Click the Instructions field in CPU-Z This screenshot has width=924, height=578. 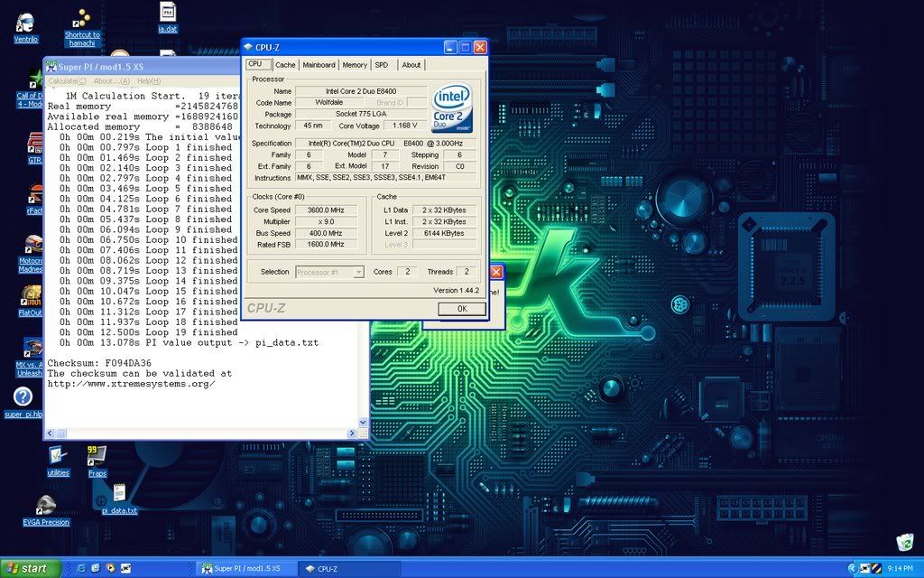click(x=385, y=178)
